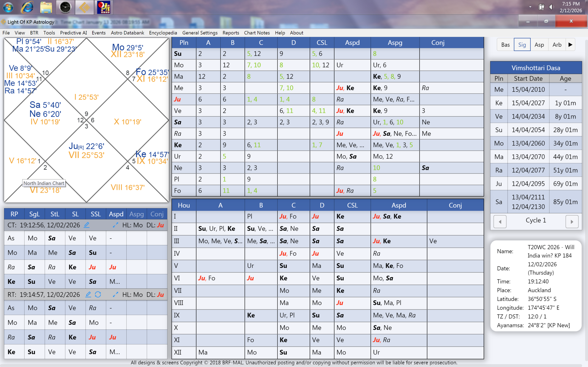Viewport: 588px width, 367px height.
Task: Click the edit pencil next to CT time
Action: [87, 225]
